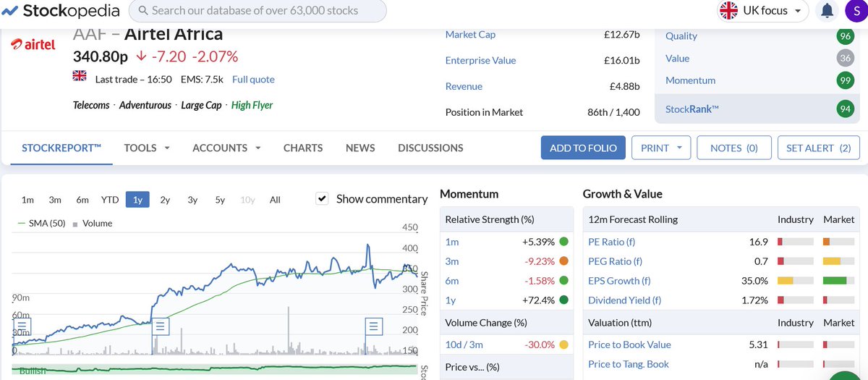Click the Dividend Yield (f) link
The width and height of the screenshot is (868, 380).
click(x=625, y=300)
